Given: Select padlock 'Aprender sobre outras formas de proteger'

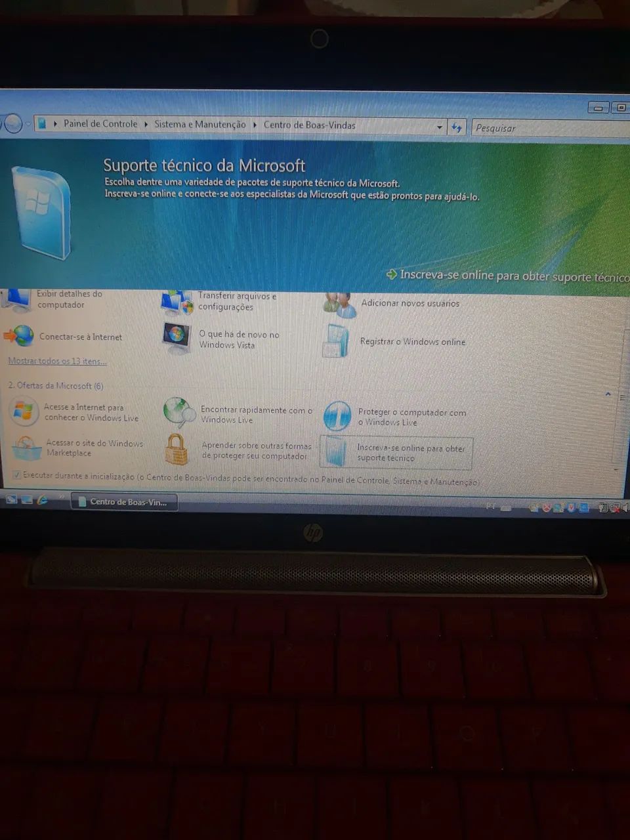Looking at the screenshot, I should click(176, 450).
